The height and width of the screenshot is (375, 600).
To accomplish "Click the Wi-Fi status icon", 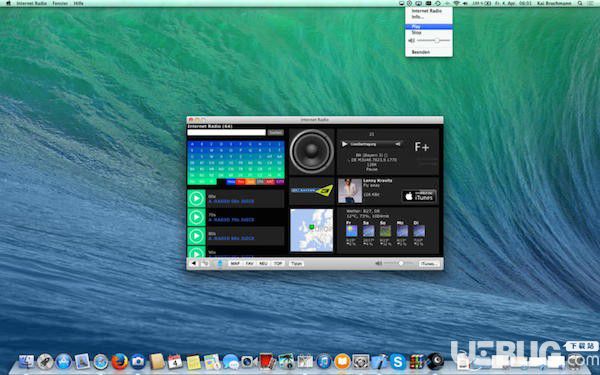I will [456, 3].
